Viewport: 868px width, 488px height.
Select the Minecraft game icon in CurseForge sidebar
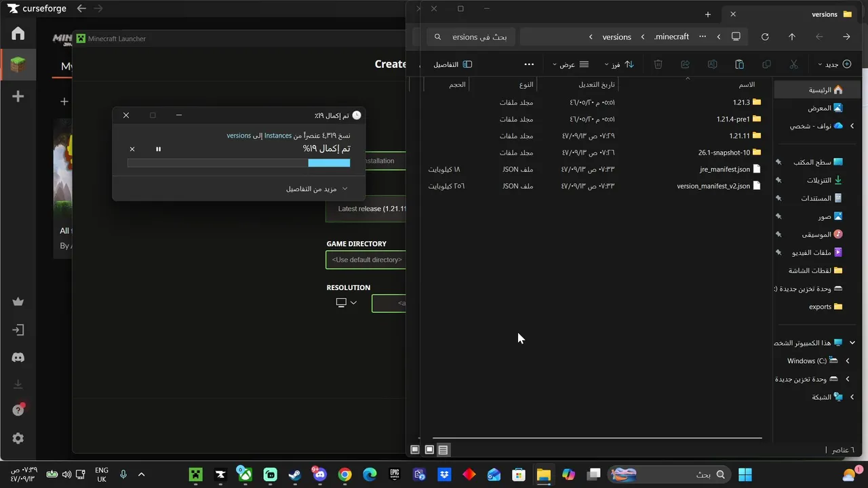click(x=18, y=65)
